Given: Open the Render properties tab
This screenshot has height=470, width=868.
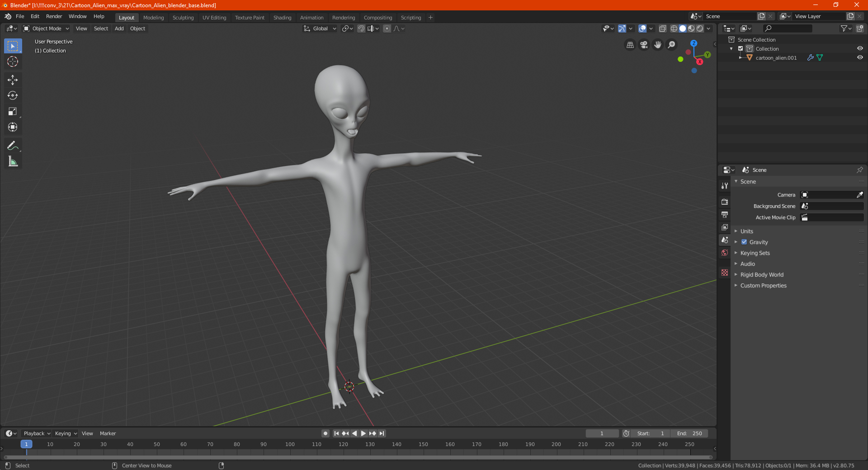Looking at the screenshot, I should coord(725,202).
